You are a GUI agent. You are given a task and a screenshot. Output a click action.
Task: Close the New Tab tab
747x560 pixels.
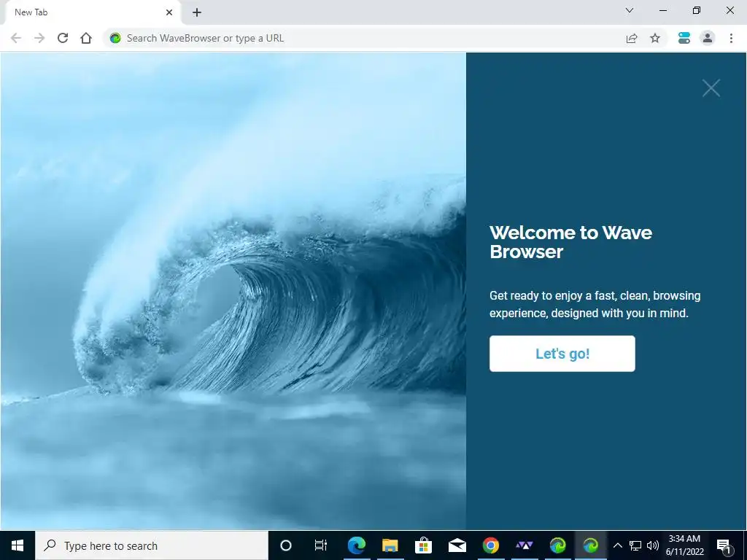(x=169, y=12)
